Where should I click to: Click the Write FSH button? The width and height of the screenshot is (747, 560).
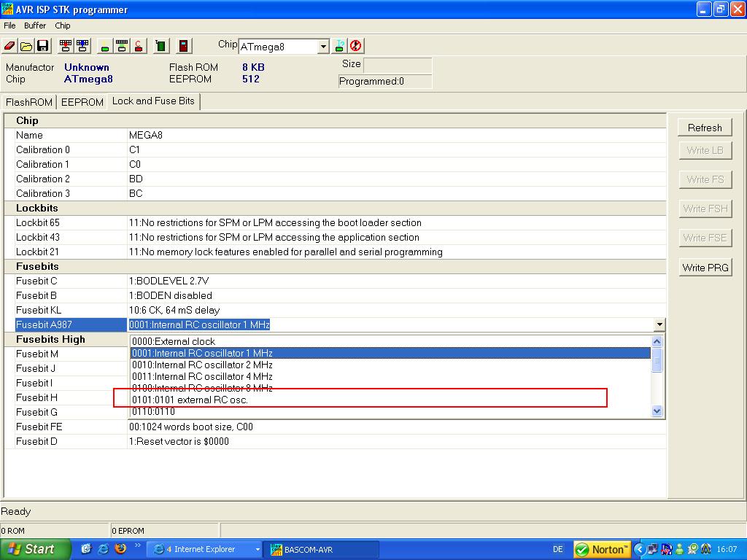(x=705, y=209)
